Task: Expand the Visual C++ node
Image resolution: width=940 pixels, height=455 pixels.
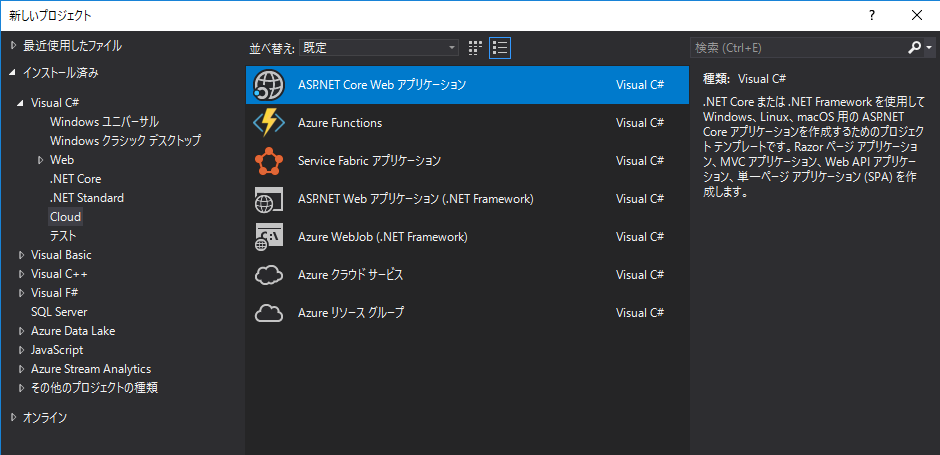Action: pyautogui.click(x=22, y=275)
